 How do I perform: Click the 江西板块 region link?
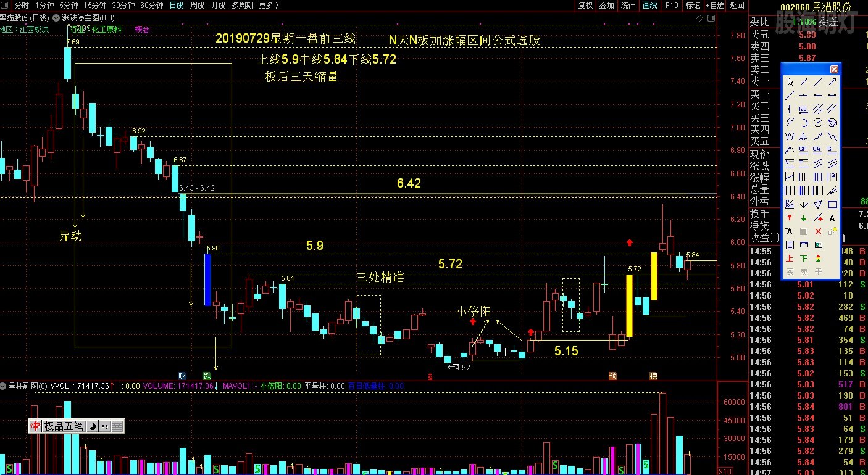pyautogui.click(x=34, y=29)
